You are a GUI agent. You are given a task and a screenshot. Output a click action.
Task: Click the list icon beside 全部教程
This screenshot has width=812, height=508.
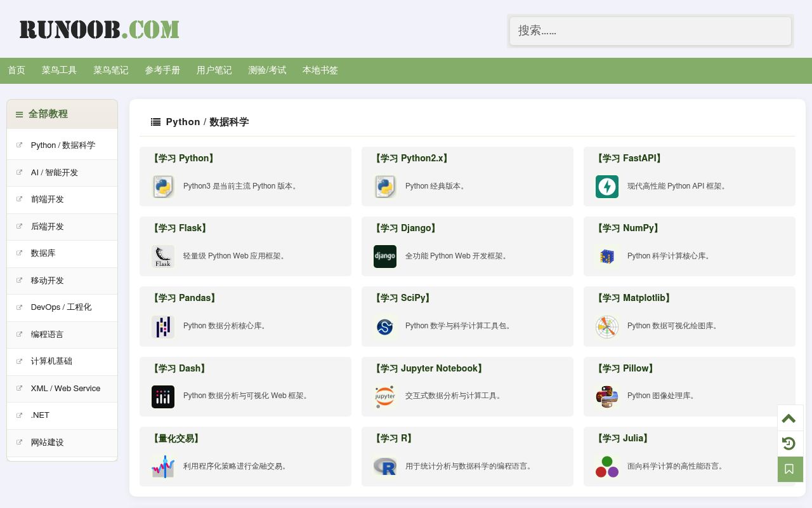(19, 114)
